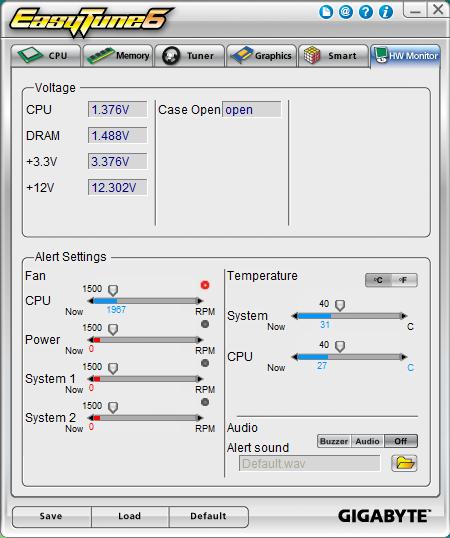Open the Tuner tab

click(190, 56)
